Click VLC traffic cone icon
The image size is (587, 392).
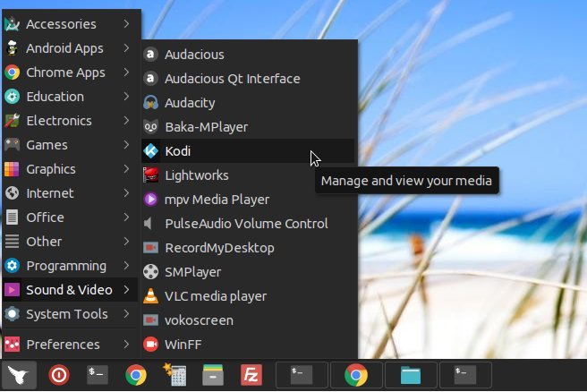click(150, 296)
